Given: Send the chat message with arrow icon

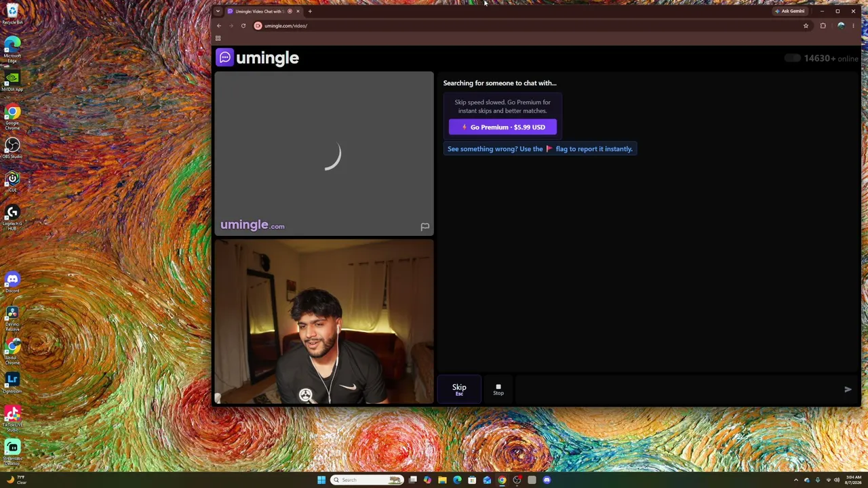Looking at the screenshot, I should point(848,389).
